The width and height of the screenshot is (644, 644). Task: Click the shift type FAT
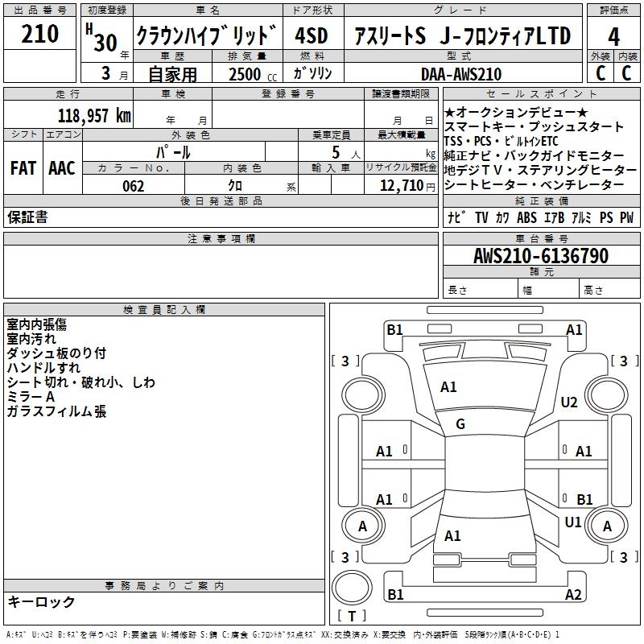[x=23, y=167]
